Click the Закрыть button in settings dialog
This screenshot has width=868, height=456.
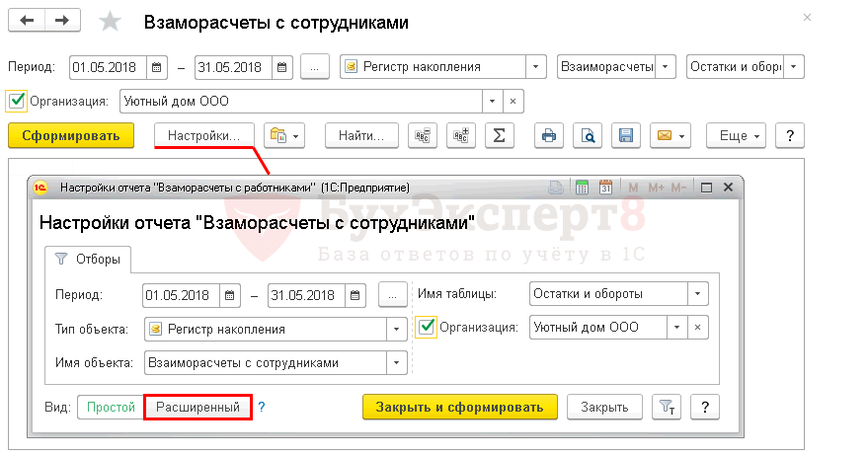[x=604, y=408]
